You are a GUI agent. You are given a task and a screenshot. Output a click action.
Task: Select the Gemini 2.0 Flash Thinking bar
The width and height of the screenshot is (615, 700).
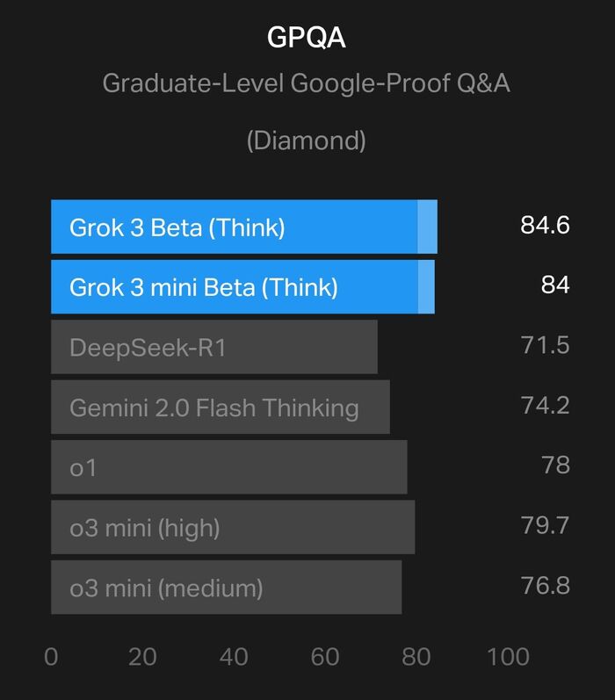tap(220, 407)
